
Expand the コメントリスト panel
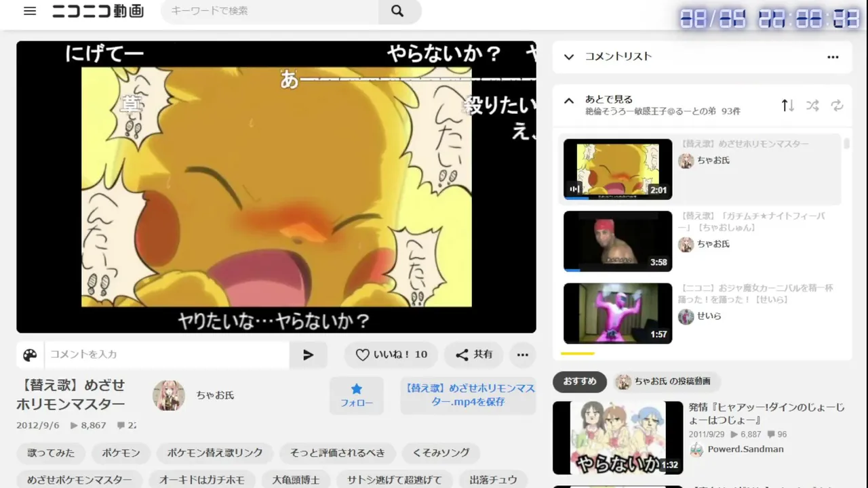(x=569, y=57)
